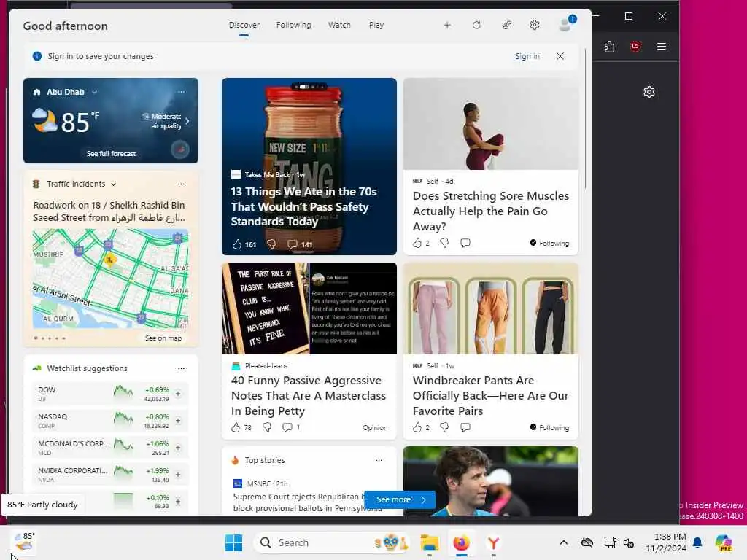Add NVIDIA Corporation to watchlist

(178, 475)
